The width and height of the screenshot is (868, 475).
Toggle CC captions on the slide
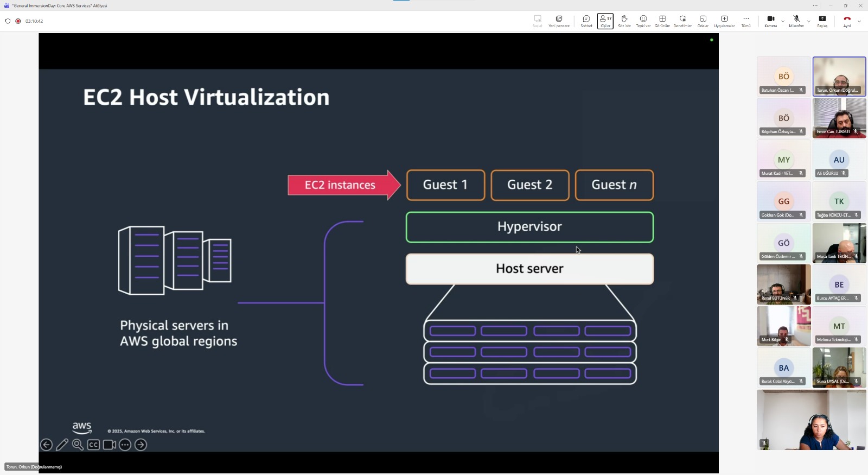coord(93,445)
